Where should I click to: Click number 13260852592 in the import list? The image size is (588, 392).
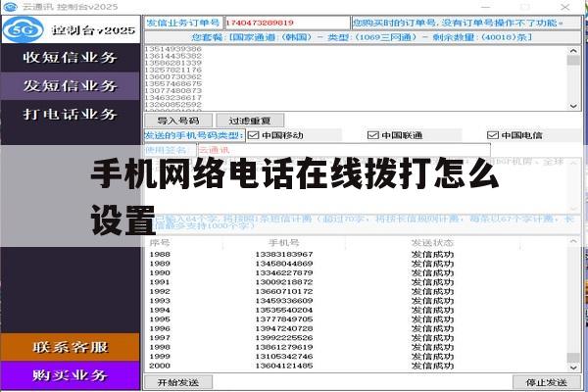[x=173, y=104]
